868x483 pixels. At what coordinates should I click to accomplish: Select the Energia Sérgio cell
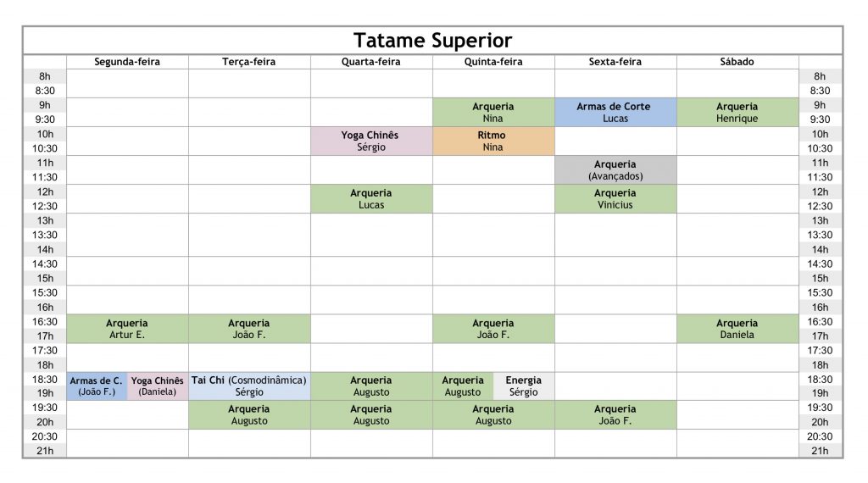pos(524,386)
